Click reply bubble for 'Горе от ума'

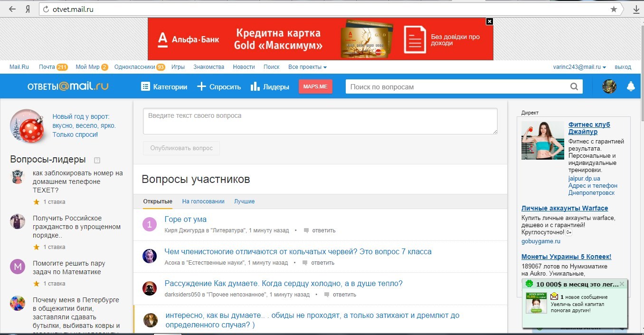pyautogui.click(x=306, y=230)
